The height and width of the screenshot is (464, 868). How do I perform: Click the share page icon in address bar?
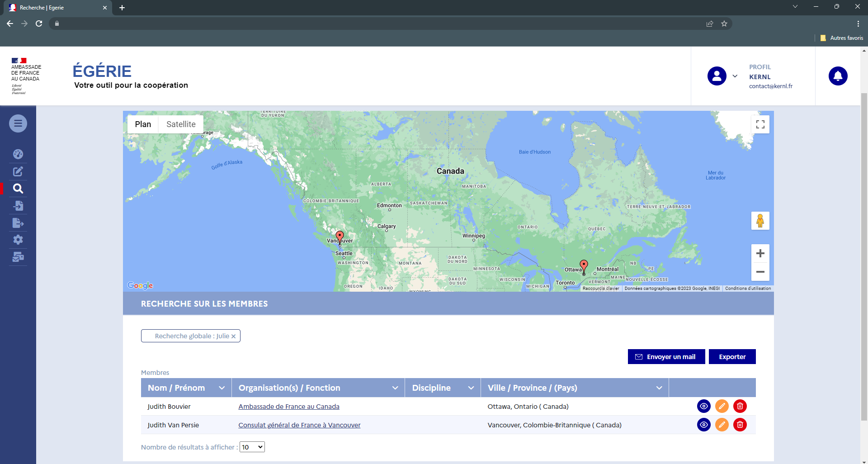(710, 24)
